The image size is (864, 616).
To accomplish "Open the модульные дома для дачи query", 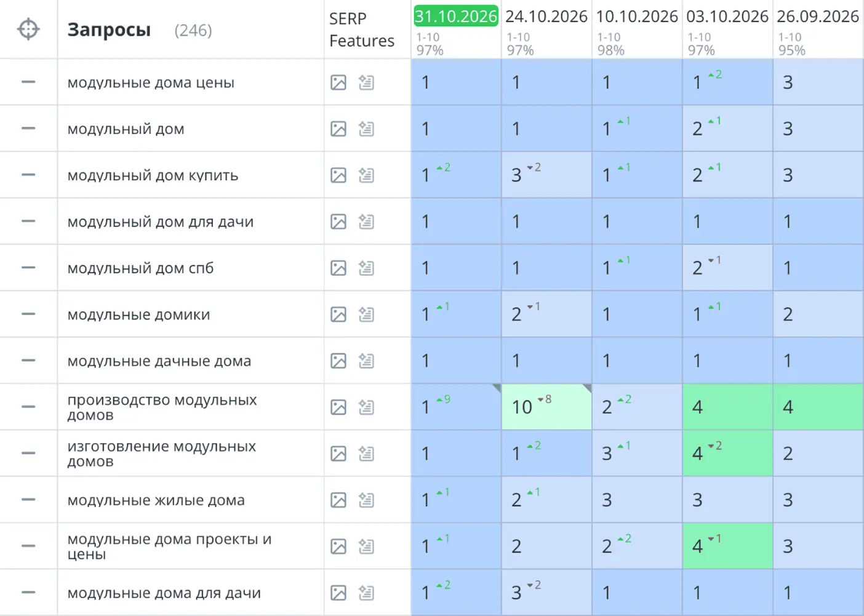I will click(x=164, y=593).
